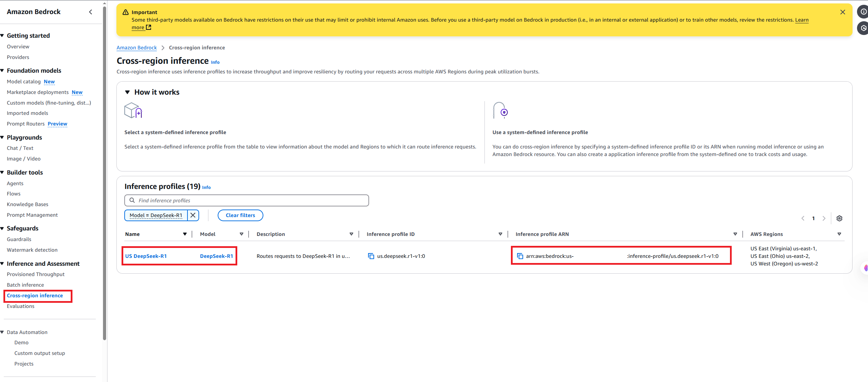Open Info link beside Inference profiles (19)

[x=206, y=188]
